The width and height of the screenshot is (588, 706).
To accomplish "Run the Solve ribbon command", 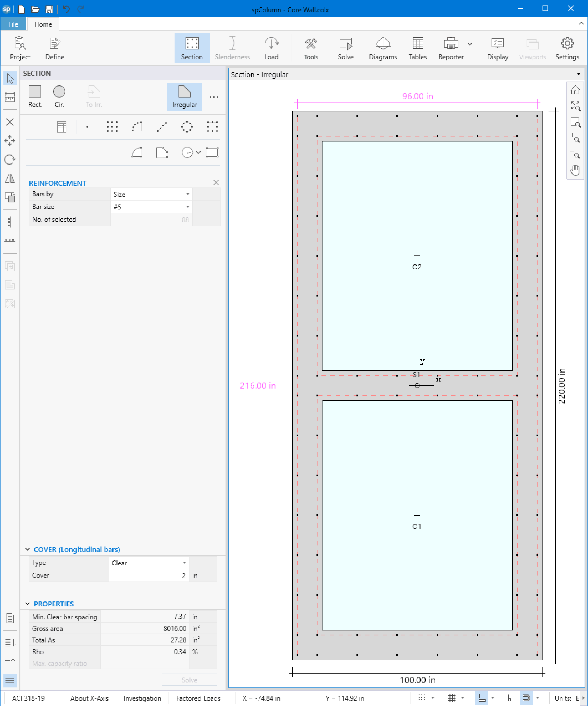I will coord(345,48).
